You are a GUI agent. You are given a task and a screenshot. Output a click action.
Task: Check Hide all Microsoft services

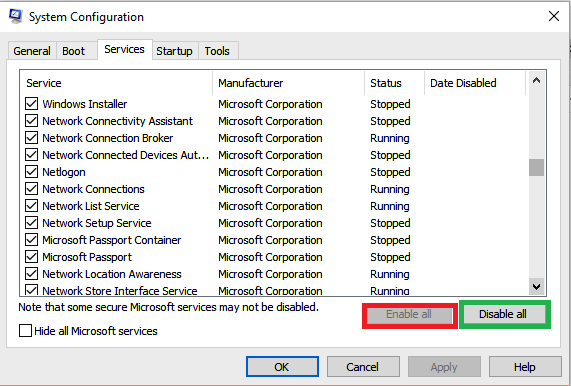click(25, 331)
